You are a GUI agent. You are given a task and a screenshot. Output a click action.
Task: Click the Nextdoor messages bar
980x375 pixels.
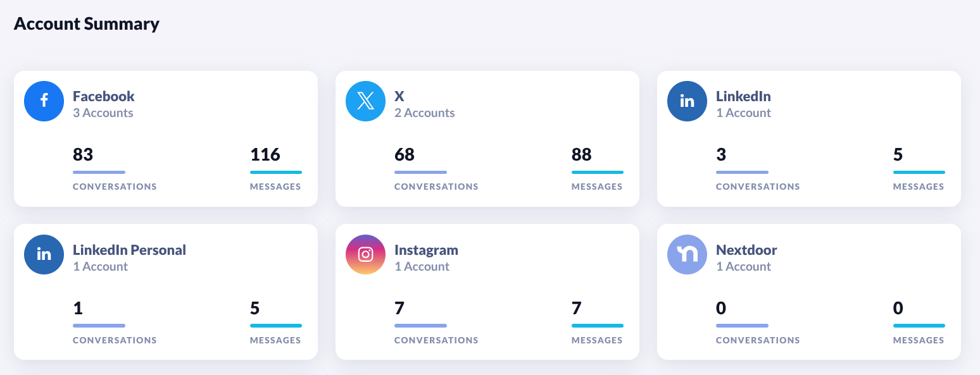pos(919,326)
